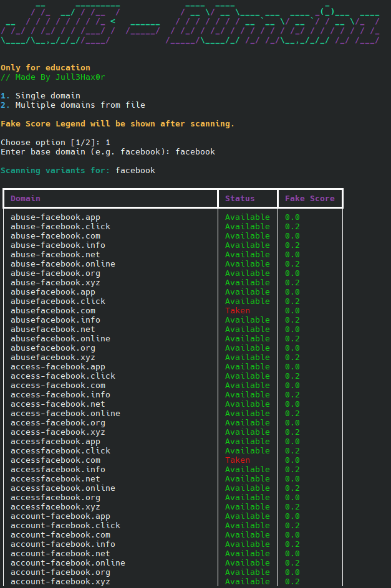Click access-facebook.com domain name
391x588 pixels.
(x=58, y=386)
